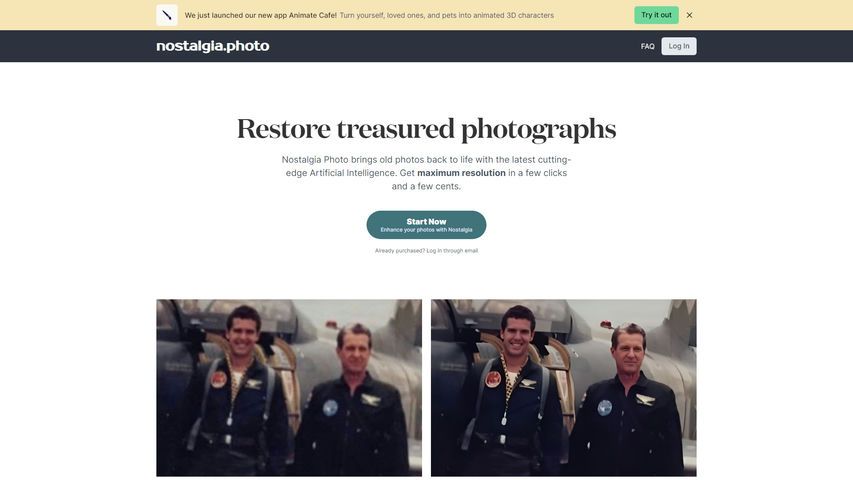Open the 'Log in through email' link
This screenshot has height=480, width=853.
point(452,251)
